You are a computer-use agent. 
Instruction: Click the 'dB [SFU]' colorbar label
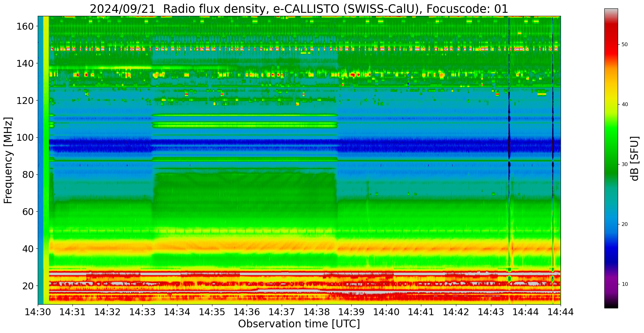pos(635,159)
